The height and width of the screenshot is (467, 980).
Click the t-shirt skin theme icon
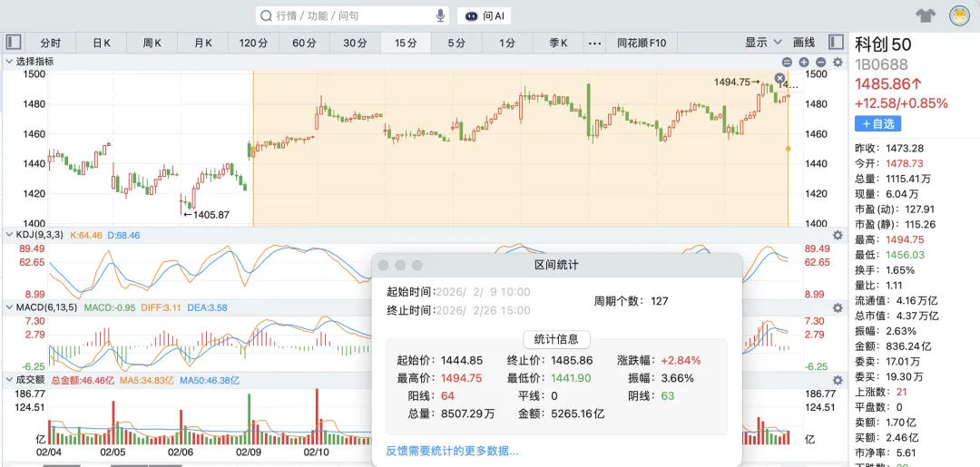click(926, 15)
